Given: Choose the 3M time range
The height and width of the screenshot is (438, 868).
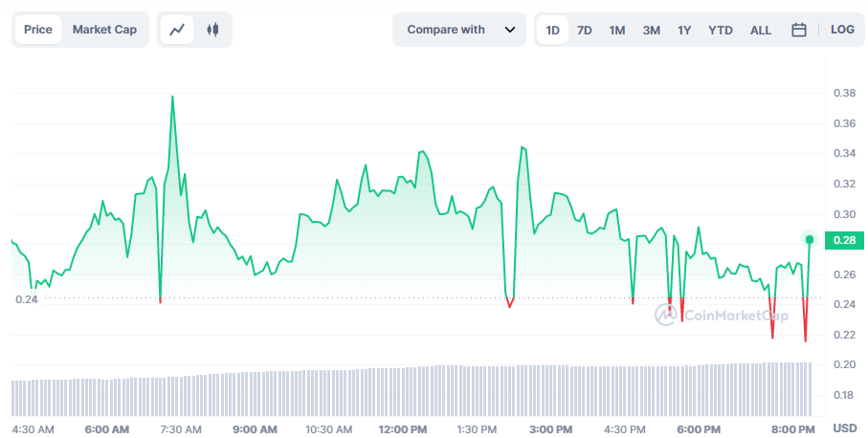Looking at the screenshot, I should coord(652,30).
